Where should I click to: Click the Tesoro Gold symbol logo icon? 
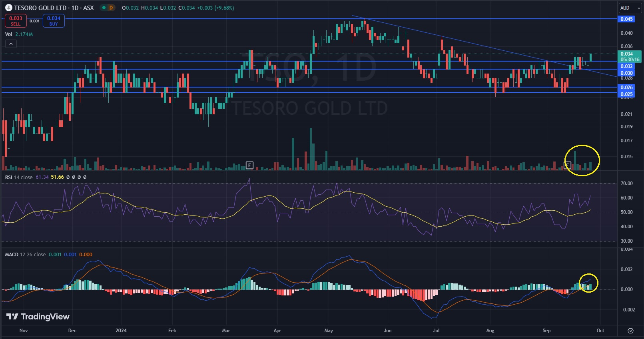(8, 8)
